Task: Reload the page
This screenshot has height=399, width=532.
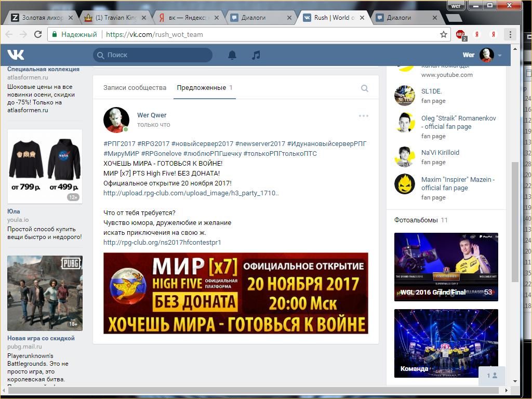Action: [x=37, y=35]
